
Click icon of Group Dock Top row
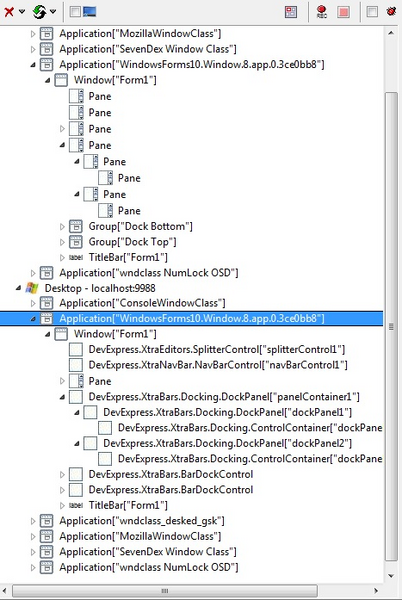[76, 242]
